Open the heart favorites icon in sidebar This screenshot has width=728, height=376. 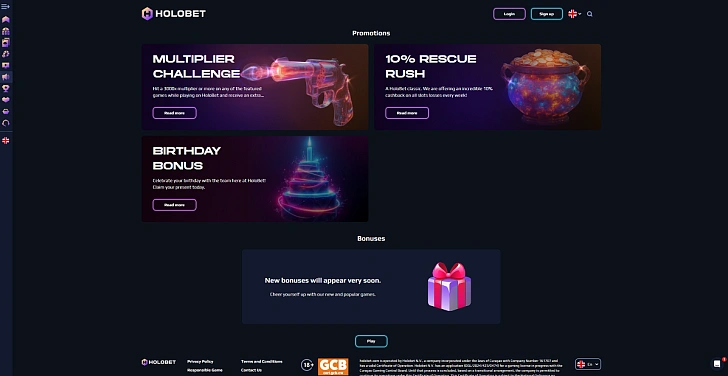click(x=6, y=100)
